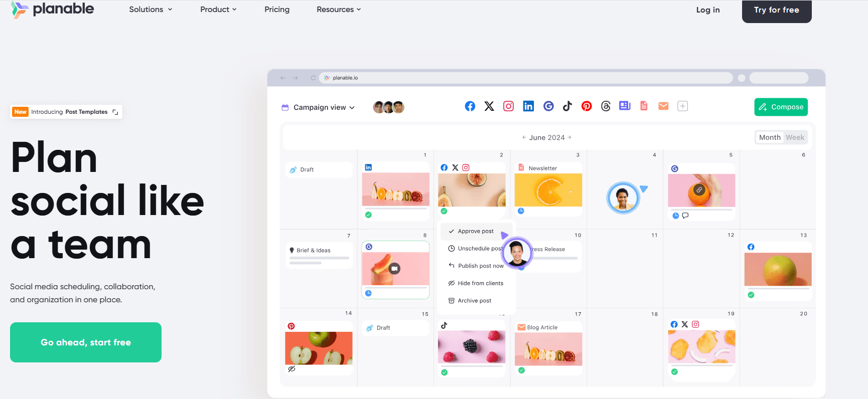868x399 pixels.
Task: Switch calendar to Month view
Action: (x=770, y=137)
